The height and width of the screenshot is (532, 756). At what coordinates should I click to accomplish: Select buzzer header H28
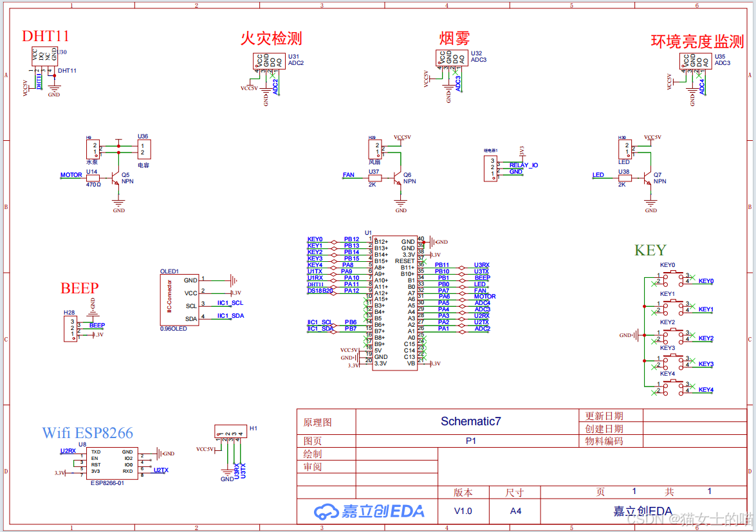click(70, 329)
